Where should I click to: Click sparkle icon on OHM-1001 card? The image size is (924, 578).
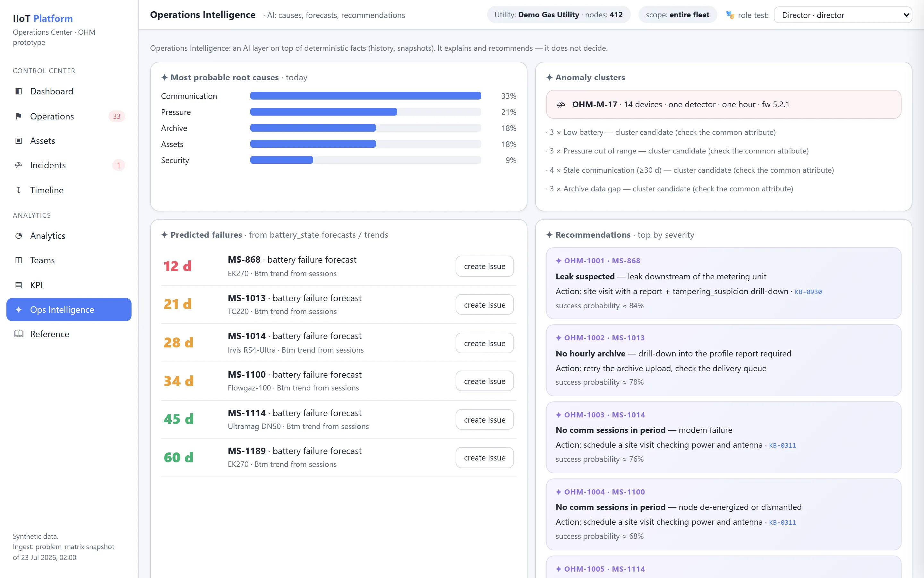[559, 261]
